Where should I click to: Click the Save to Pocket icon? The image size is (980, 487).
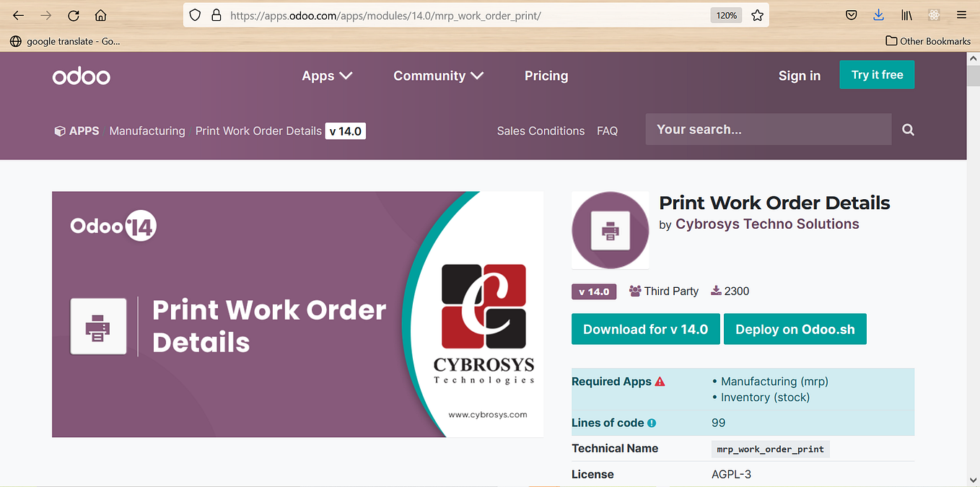(851, 14)
